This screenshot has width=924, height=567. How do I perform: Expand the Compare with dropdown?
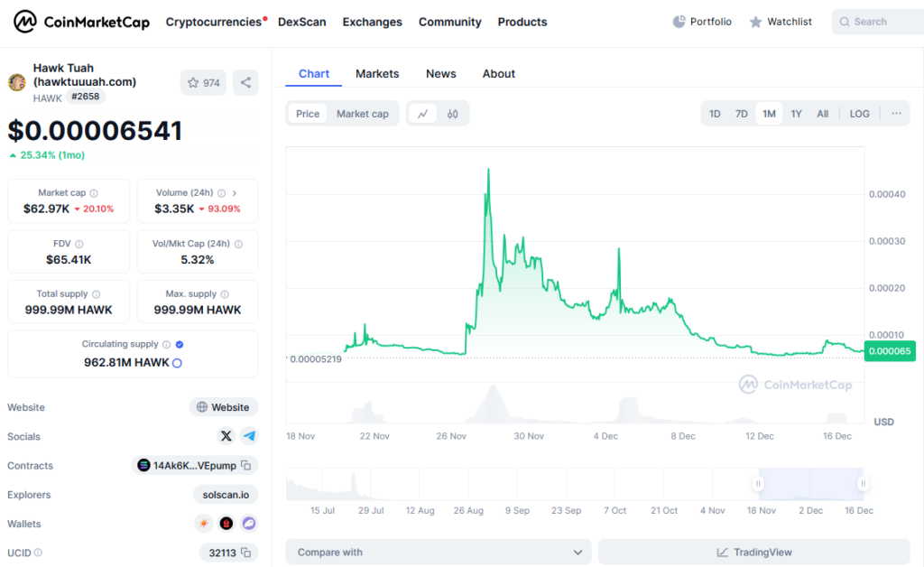(x=439, y=553)
